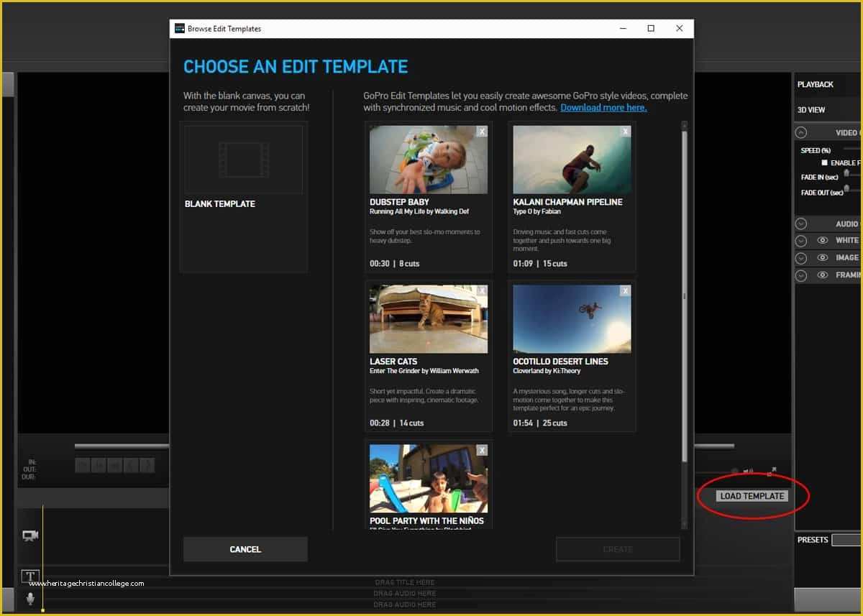Expand the Framing section chevron

801,275
